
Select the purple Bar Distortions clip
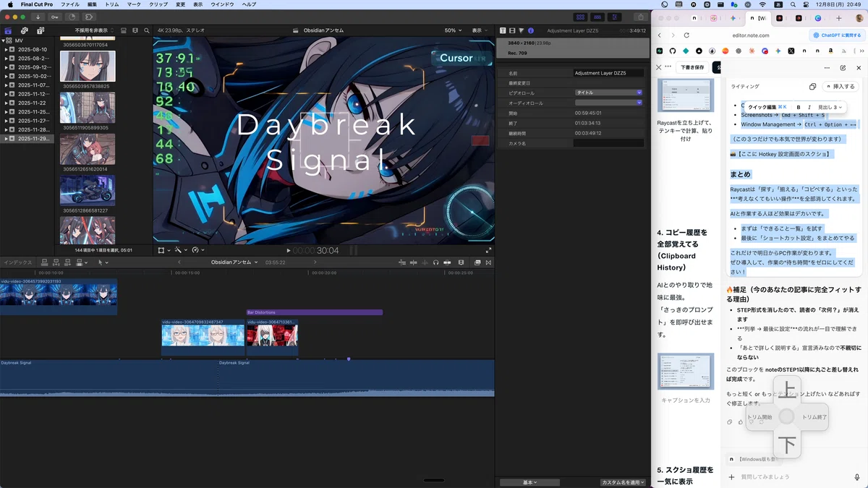pos(314,312)
